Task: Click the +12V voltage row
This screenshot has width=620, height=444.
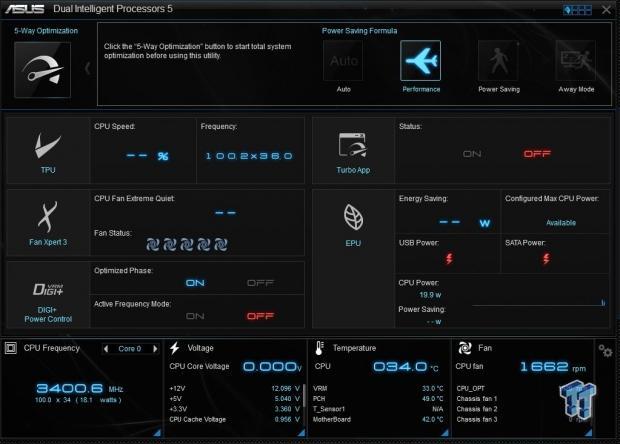Action: coord(234,388)
